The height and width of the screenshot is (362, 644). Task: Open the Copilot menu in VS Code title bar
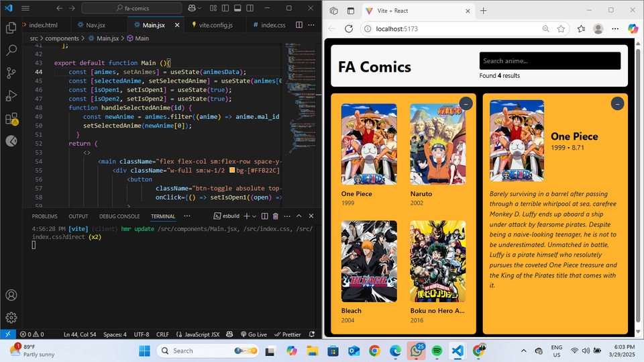pos(195,8)
